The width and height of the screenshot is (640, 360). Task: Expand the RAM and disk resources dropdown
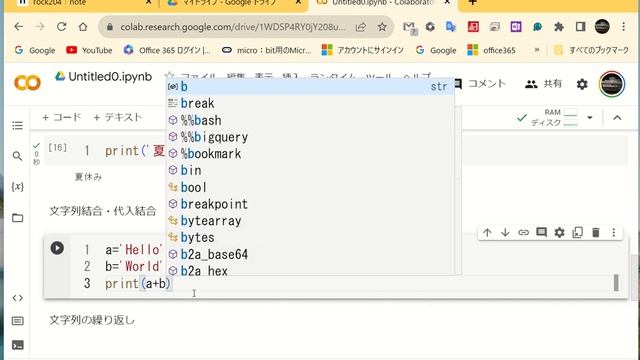coord(590,118)
